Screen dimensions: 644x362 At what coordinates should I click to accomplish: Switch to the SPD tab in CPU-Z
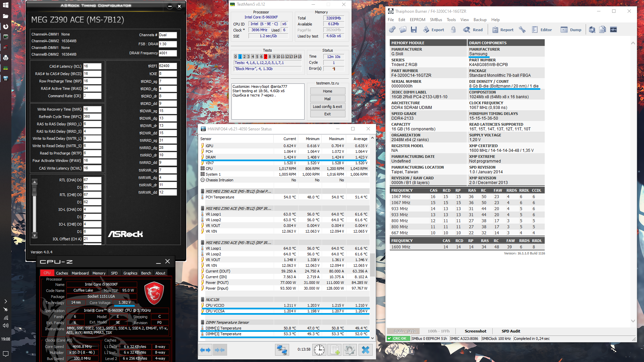click(114, 273)
